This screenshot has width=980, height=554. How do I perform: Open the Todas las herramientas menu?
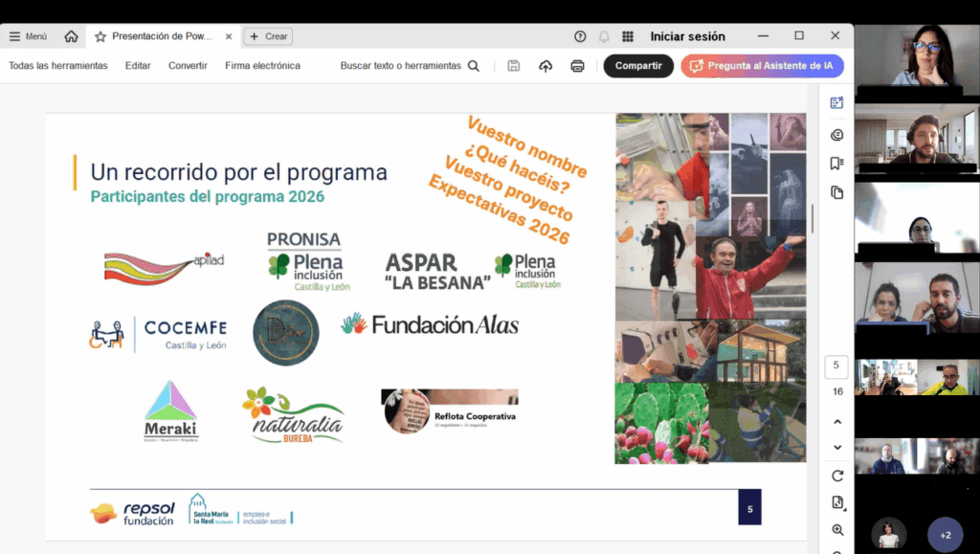pyautogui.click(x=58, y=66)
